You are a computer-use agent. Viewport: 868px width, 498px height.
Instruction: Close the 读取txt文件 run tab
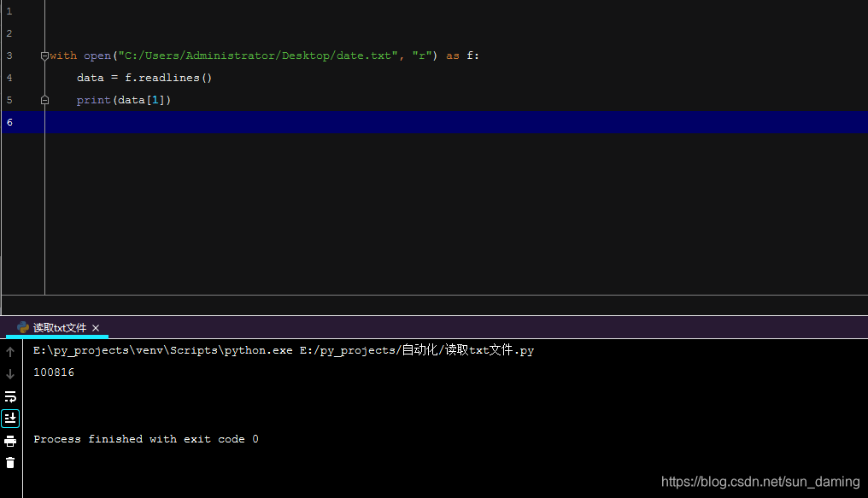[x=95, y=327]
